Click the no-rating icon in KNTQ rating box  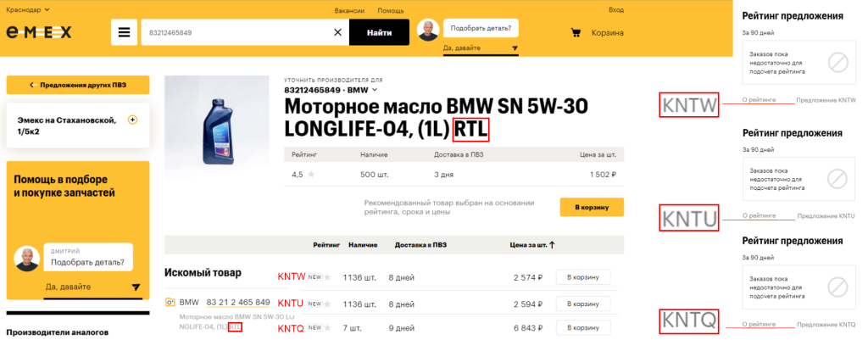[x=838, y=287]
